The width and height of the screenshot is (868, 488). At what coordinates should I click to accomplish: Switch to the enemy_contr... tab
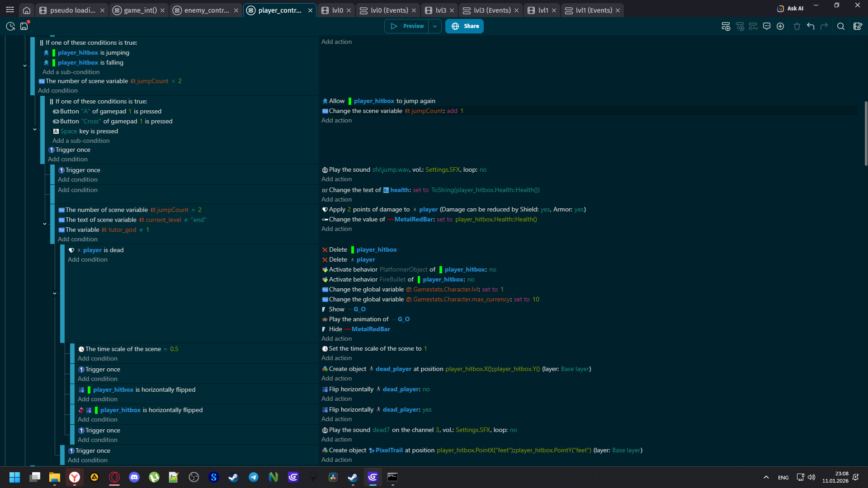point(206,10)
